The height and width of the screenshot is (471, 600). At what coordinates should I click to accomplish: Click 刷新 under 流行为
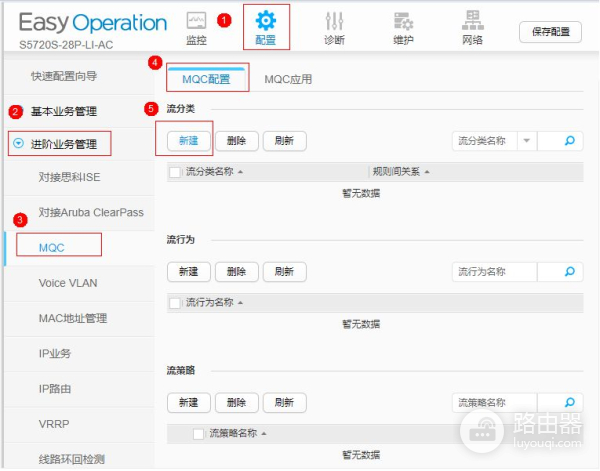(284, 272)
